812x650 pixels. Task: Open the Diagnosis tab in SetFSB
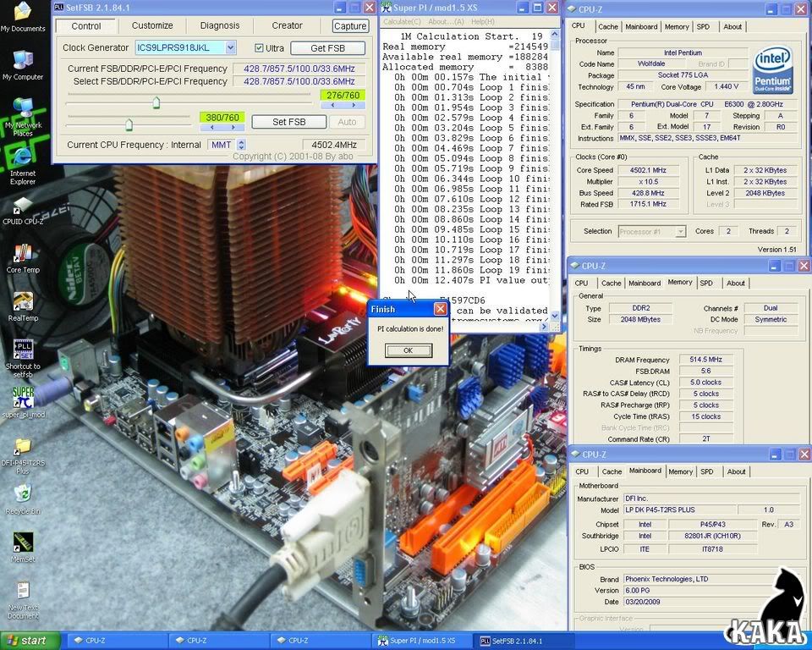coord(220,25)
